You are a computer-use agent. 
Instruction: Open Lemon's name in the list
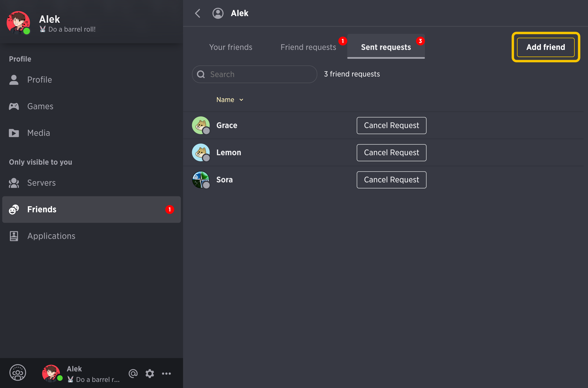point(229,153)
